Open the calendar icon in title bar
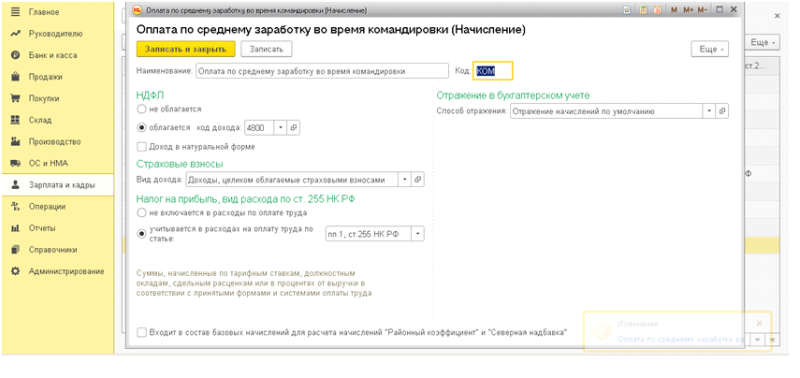 pyautogui.click(x=657, y=10)
